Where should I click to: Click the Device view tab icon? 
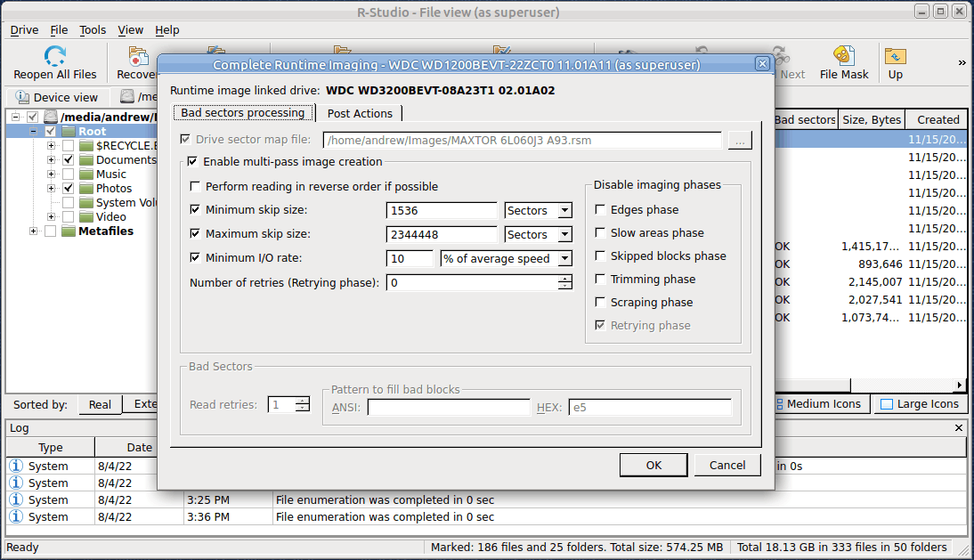click(x=22, y=97)
